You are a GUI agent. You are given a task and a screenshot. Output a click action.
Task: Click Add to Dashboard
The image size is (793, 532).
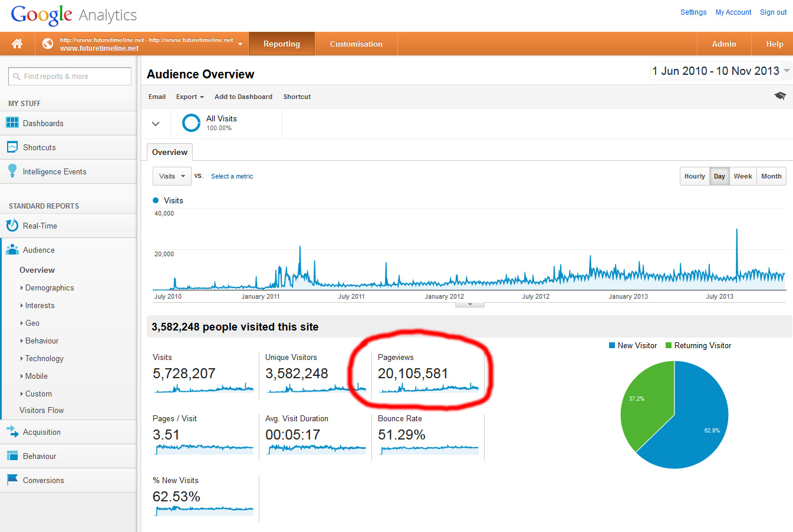[244, 97]
